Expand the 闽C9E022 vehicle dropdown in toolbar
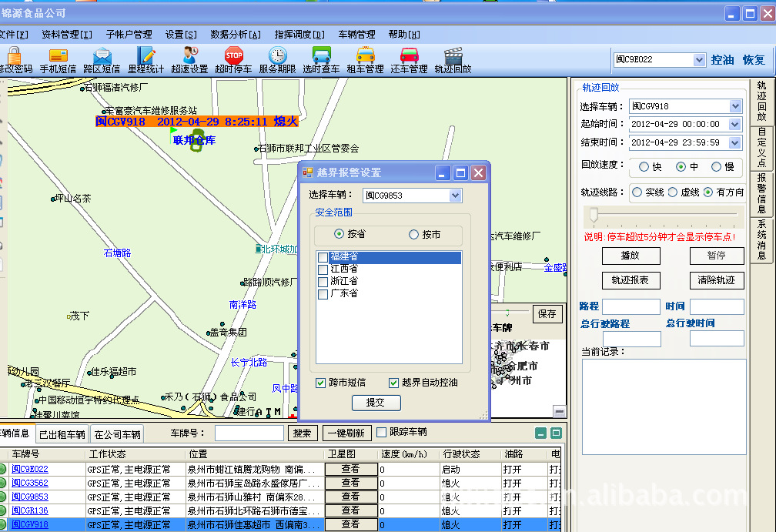This screenshot has height=532, width=776. 699,60
